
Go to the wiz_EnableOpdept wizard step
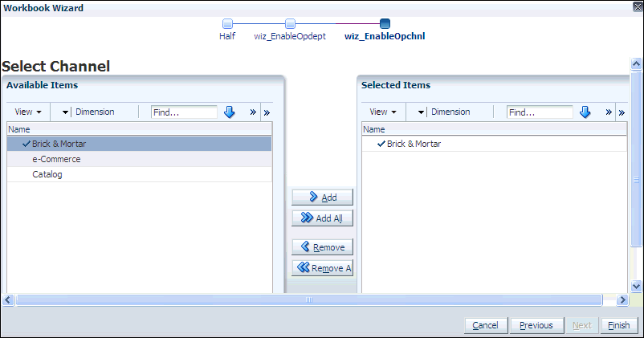(x=290, y=23)
